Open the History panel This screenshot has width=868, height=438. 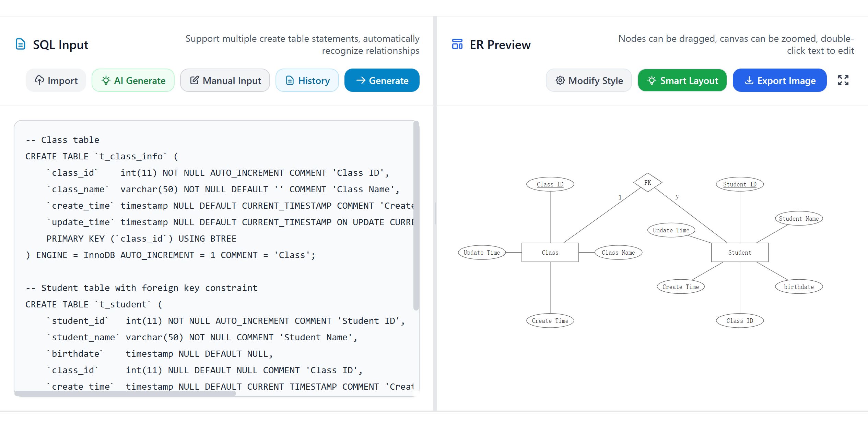[x=307, y=80]
